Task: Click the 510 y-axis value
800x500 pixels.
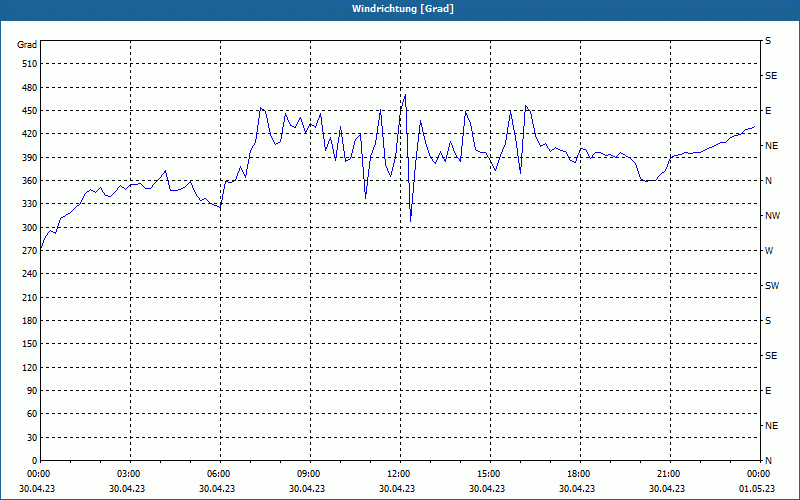Action: tap(30, 64)
